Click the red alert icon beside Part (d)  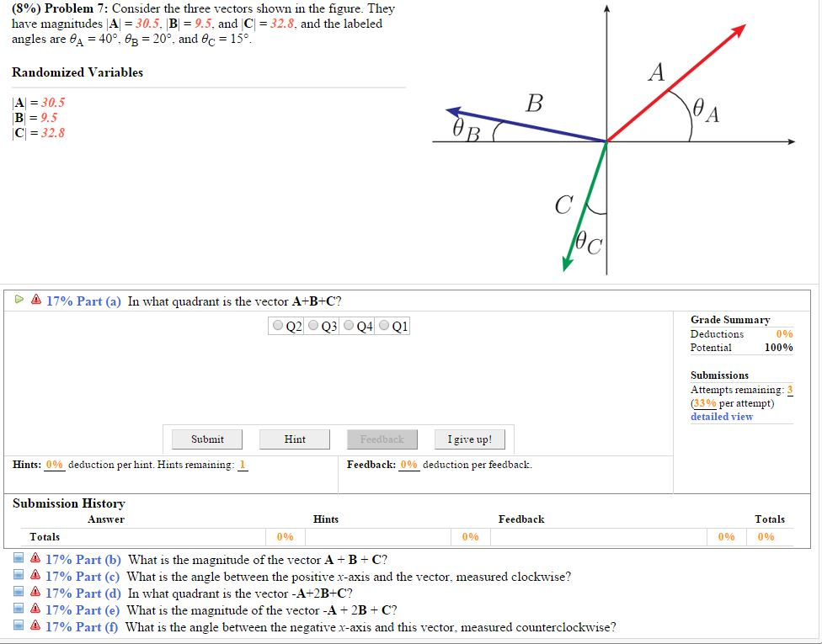coord(35,592)
